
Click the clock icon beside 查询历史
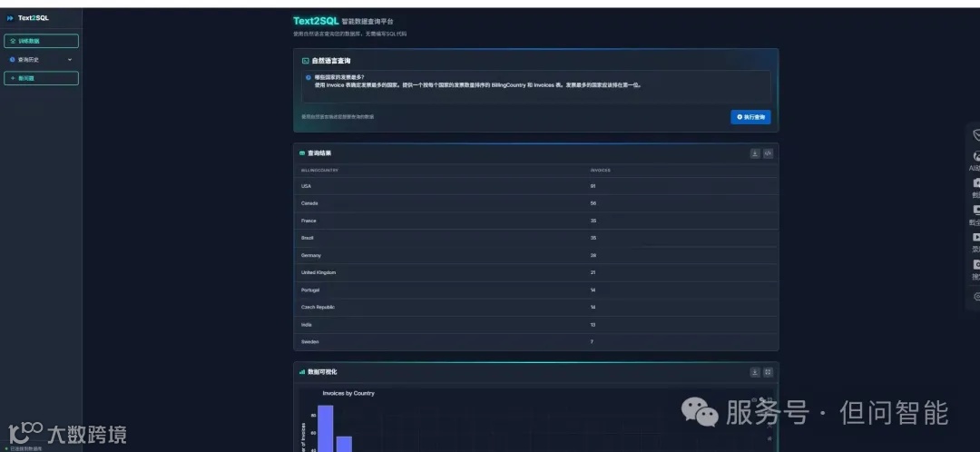[12, 59]
